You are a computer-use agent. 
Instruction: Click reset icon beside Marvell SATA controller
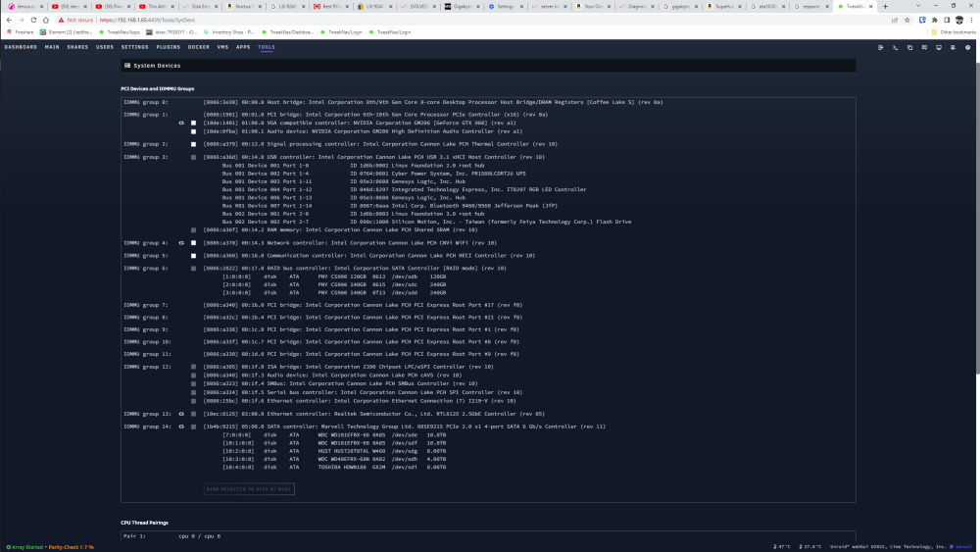click(181, 427)
